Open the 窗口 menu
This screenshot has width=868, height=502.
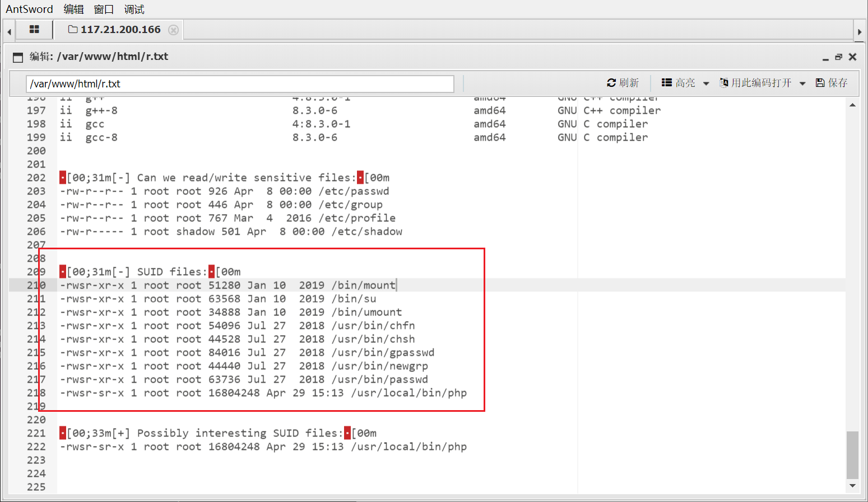click(x=104, y=9)
